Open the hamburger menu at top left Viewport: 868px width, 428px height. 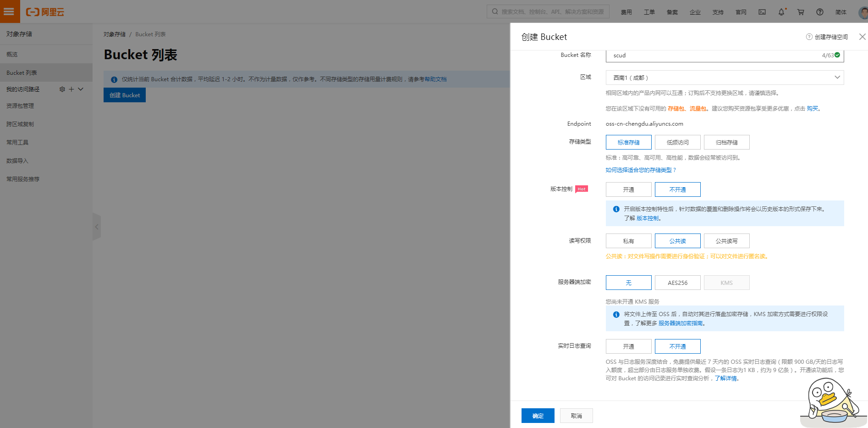9,12
